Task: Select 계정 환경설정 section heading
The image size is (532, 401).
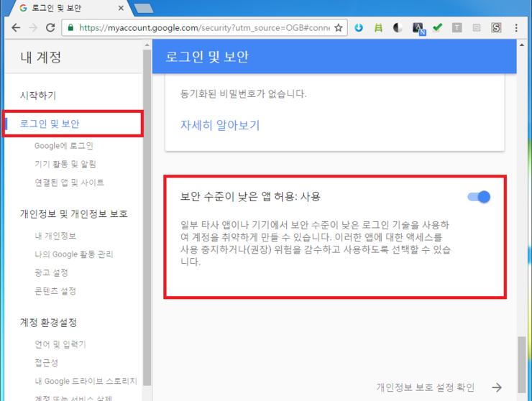Action: 48,322
